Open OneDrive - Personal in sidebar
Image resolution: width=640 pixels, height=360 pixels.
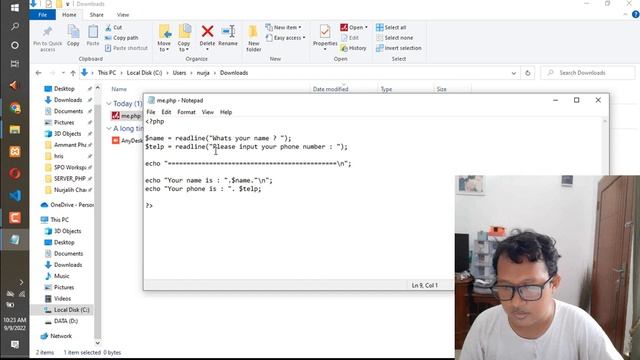[x=67, y=205]
